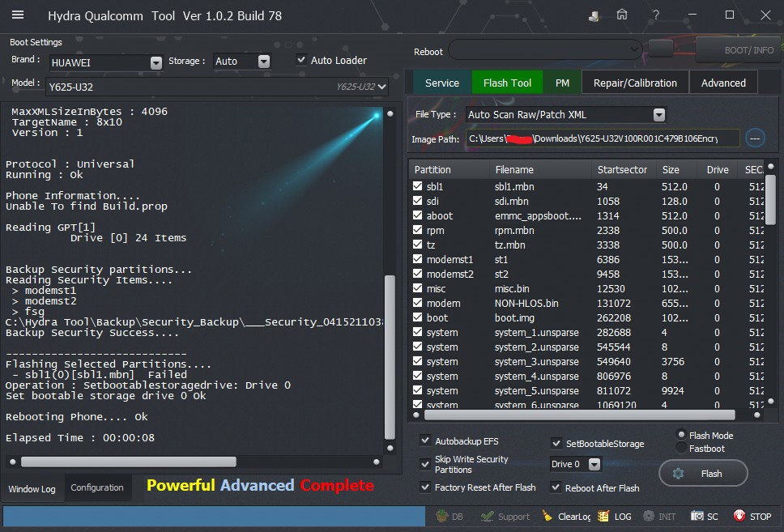The image size is (784, 532).
Task: Uncheck Factory Reset After Flash
Action: [426, 487]
